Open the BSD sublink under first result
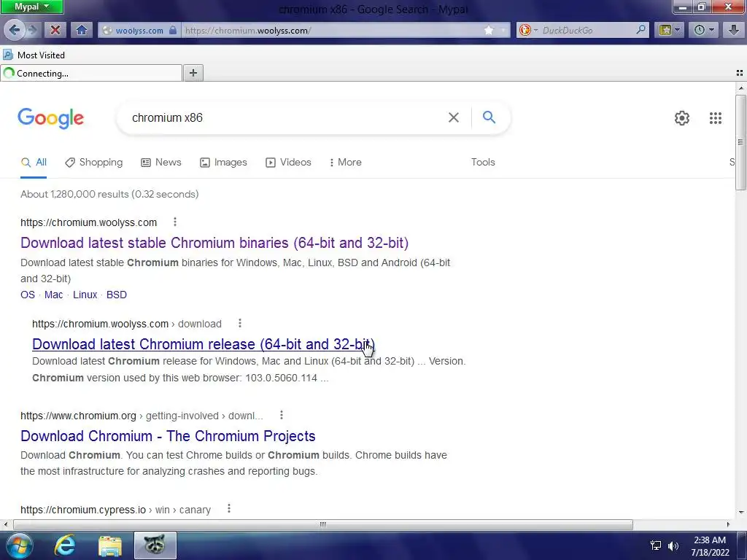Viewport: 747px width, 560px height. [x=116, y=295]
